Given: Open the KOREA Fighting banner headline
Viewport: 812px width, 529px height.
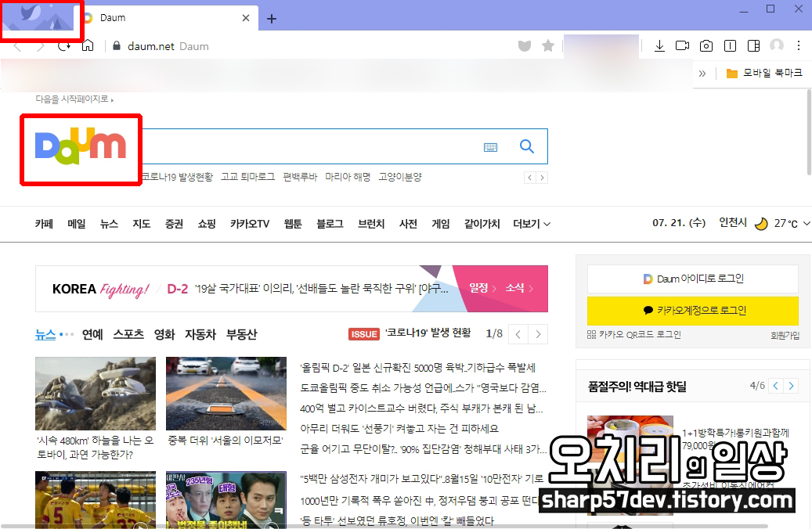Looking at the screenshot, I should tap(321, 289).
